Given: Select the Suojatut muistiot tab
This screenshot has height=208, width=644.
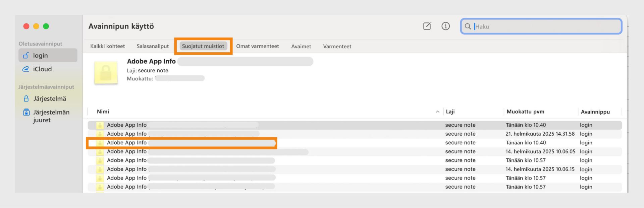Looking at the screenshot, I should tap(203, 46).
